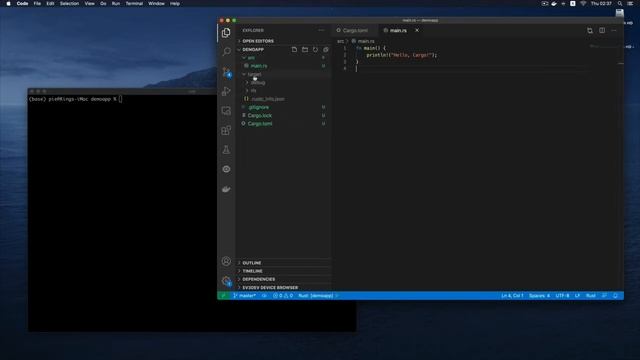Open the Remote Explorer icon in activity bar

coord(226,111)
